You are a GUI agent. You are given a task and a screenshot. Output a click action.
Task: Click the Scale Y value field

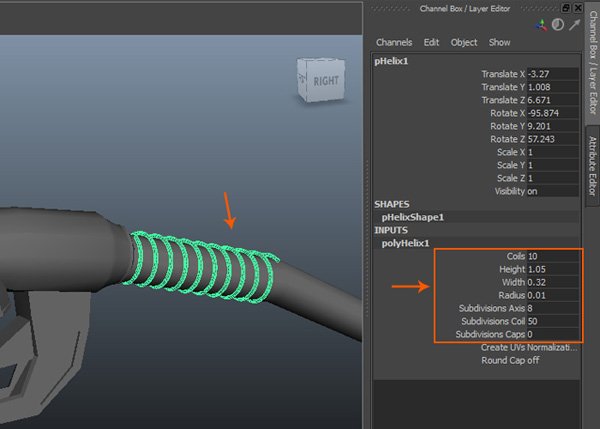[x=553, y=165]
